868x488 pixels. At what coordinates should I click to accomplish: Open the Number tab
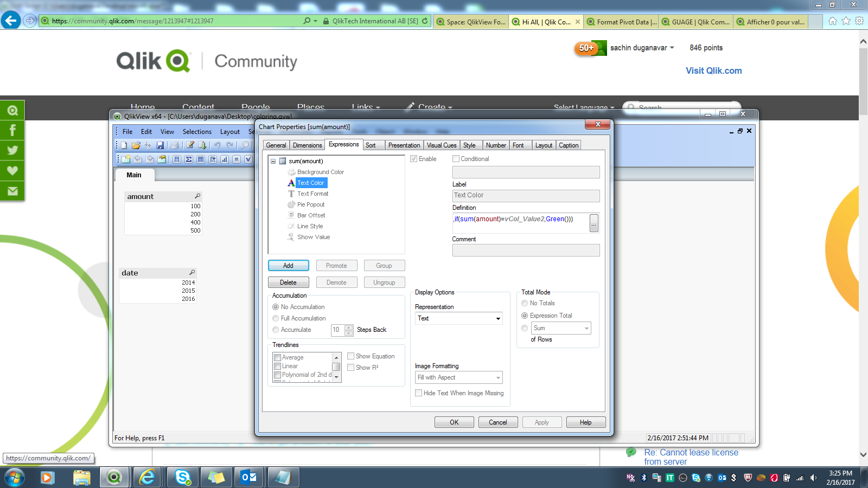(496, 145)
